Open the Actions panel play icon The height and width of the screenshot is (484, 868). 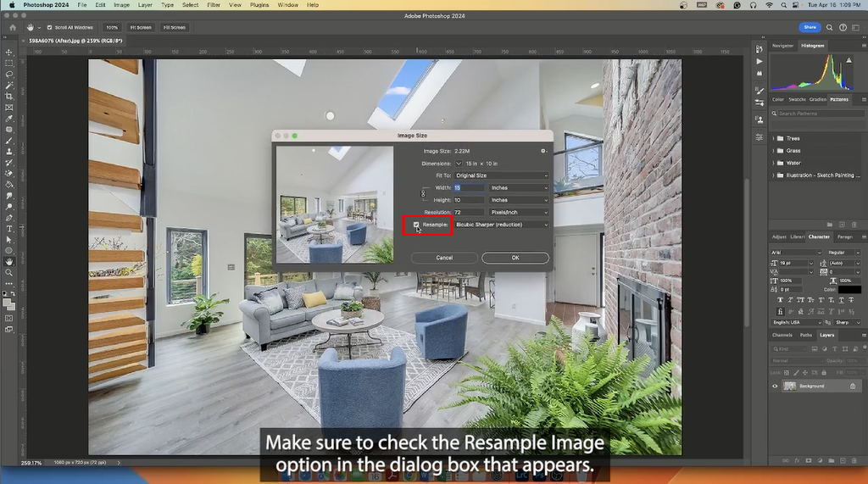point(759,62)
